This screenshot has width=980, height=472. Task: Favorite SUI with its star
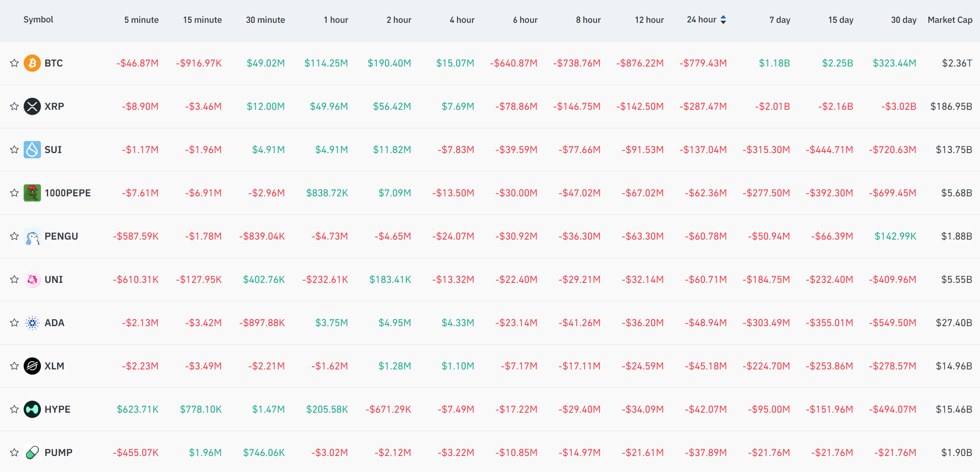14,149
